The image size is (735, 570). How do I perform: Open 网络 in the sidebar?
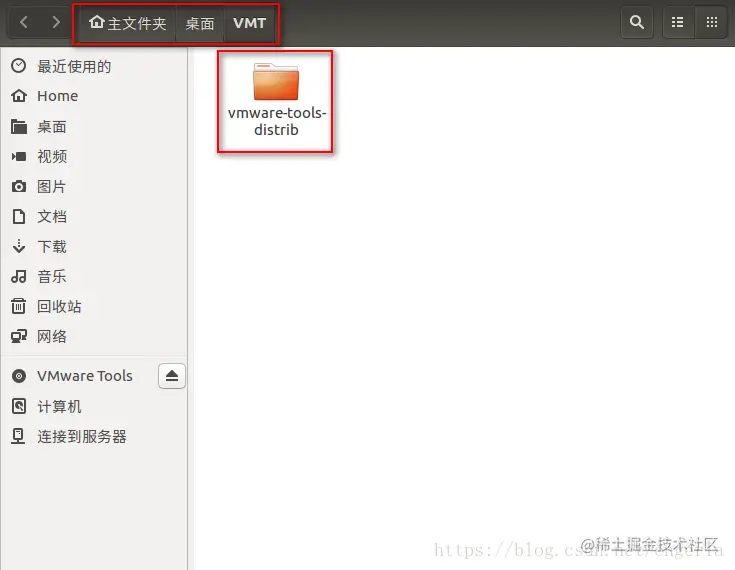click(x=94, y=337)
